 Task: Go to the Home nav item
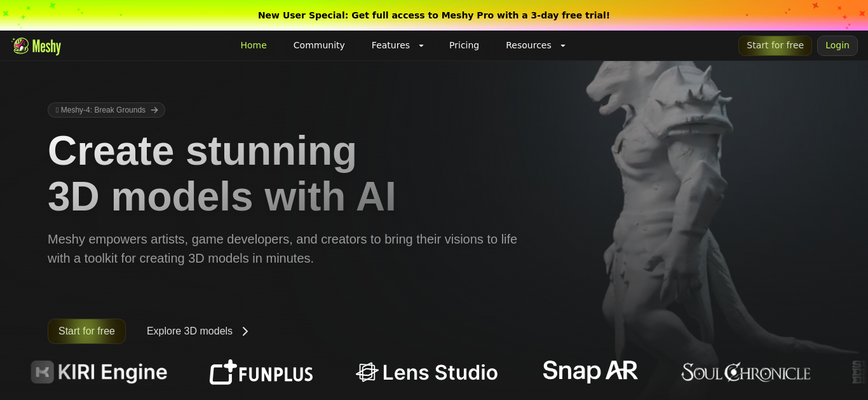(254, 45)
